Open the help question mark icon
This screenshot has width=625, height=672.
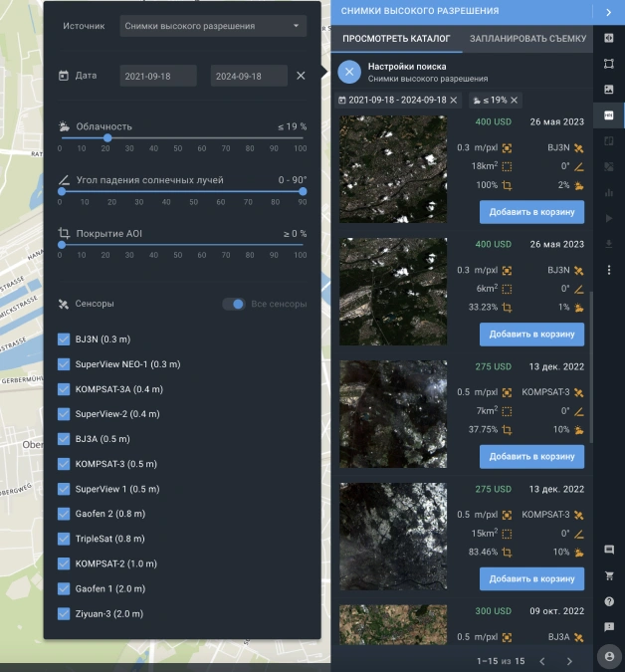point(609,601)
